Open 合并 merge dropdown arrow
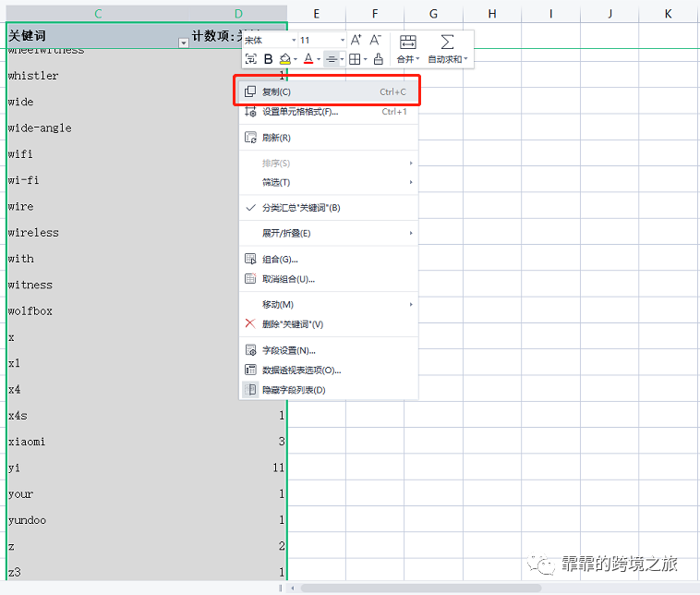 click(x=417, y=59)
